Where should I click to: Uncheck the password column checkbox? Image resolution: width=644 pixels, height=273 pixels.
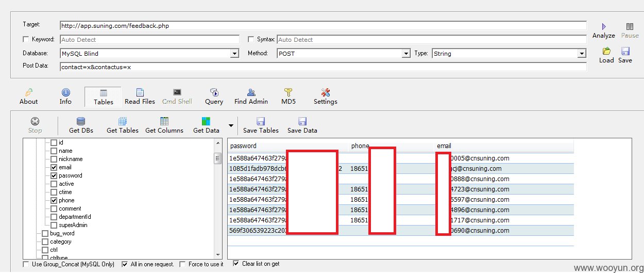pos(54,175)
